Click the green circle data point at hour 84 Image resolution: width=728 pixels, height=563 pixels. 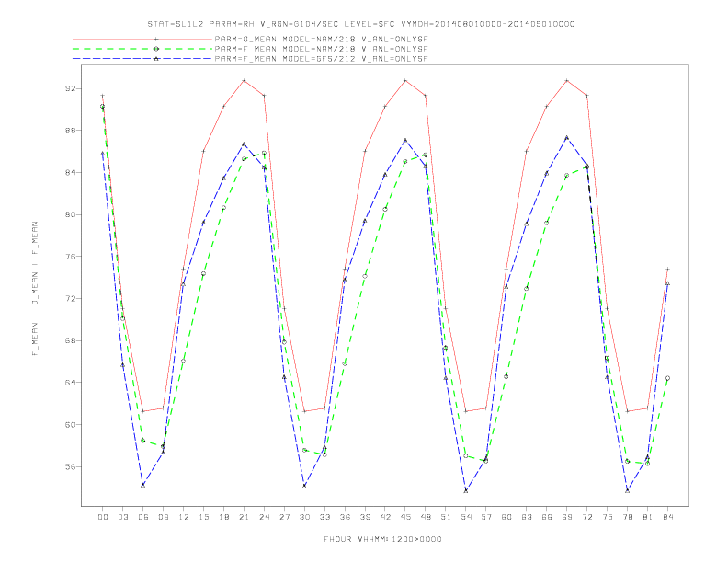click(x=667, y=378)
